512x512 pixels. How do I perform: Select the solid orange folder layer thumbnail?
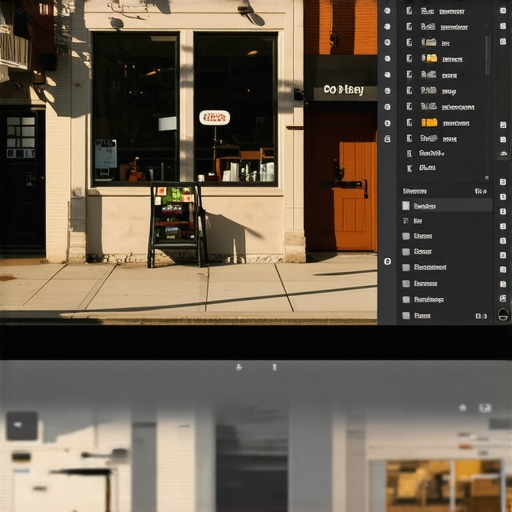pyautogui.click(x=429, y=123)
